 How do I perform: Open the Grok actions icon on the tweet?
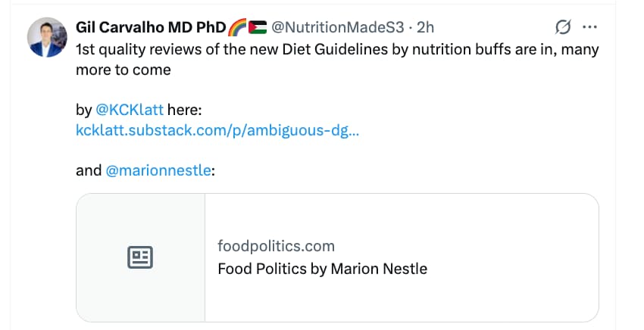[563, 28]
